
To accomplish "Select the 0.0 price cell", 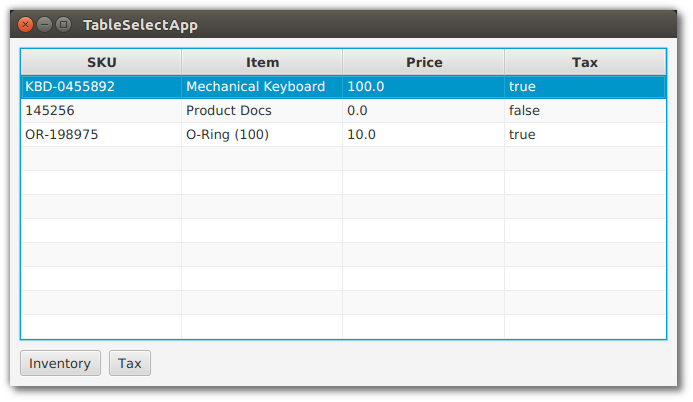I will [x=357, y=111].
